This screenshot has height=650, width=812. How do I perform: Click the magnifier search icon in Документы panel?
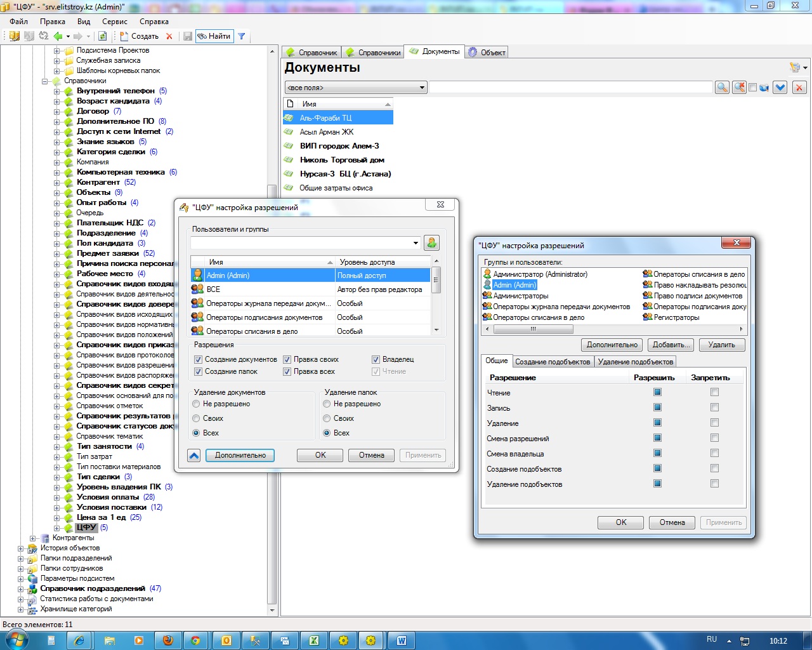pos(722,88)
